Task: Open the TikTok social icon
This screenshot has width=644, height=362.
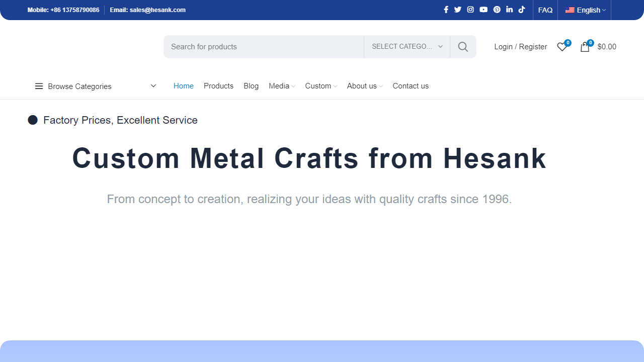Action: click(522, 10)
